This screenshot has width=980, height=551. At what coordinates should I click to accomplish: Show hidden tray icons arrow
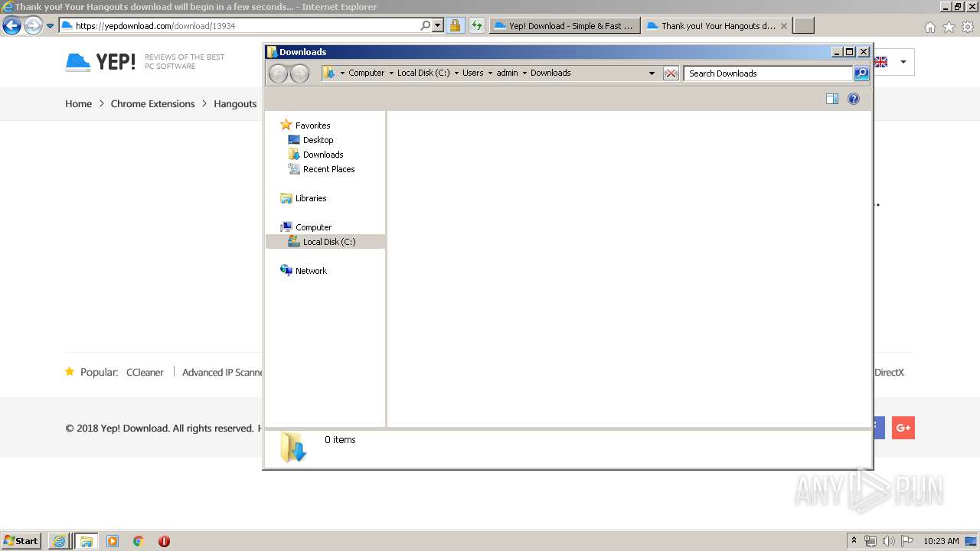click(x=854, y=541)
